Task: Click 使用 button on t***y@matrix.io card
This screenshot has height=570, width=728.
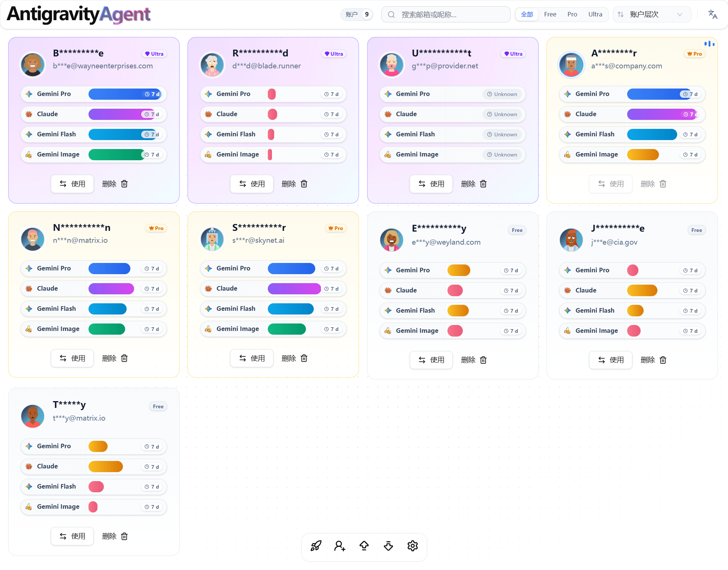Action: point(72,536)
